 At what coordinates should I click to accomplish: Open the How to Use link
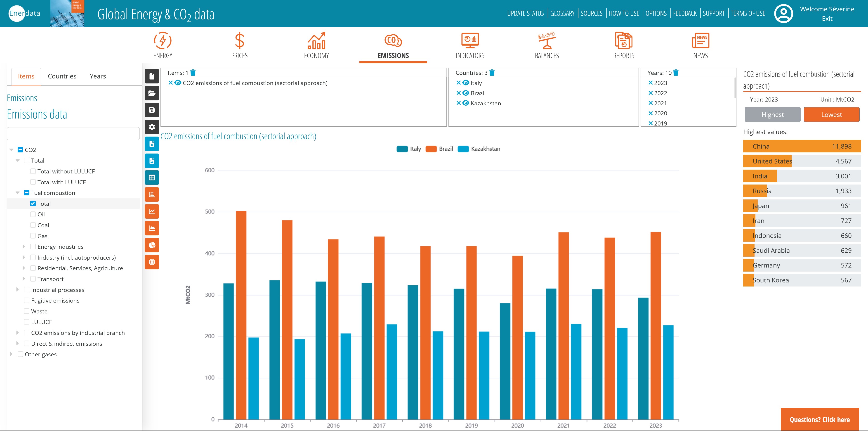[x=624, y=14]
